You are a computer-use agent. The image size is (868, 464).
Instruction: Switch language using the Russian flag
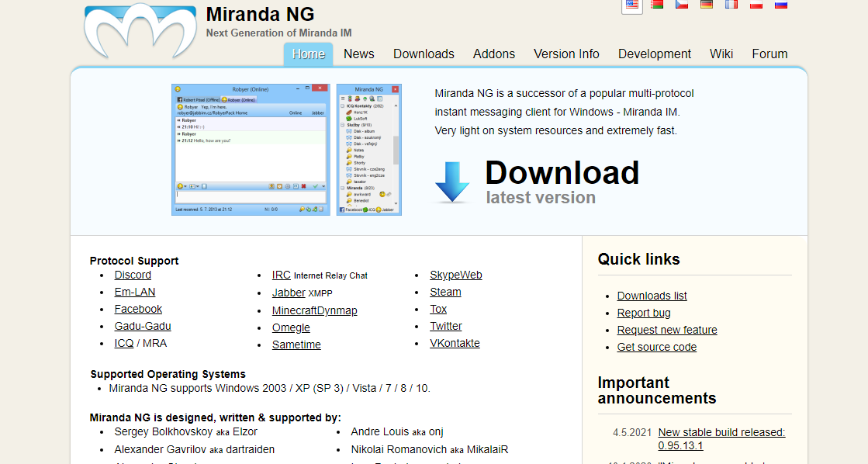tap(781, 5)
